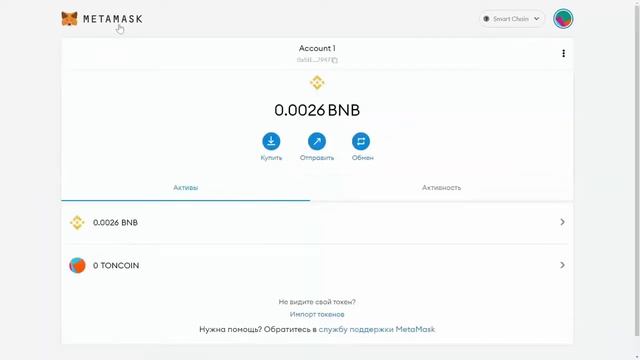640x360 pixels.
Task: Click the TONCOIN token icon
Action: [77, 265]
